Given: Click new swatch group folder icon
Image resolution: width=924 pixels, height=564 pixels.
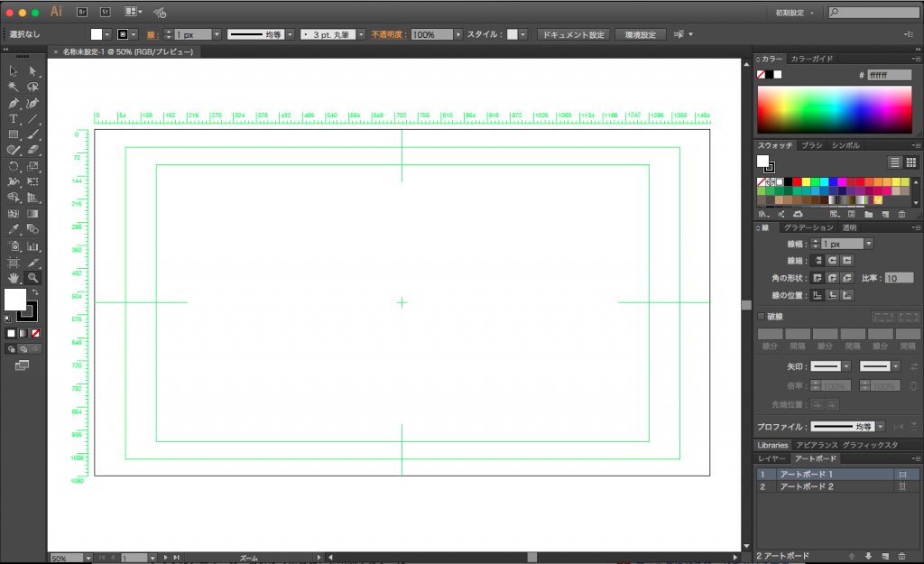Looking at the screenshot, I should pyautogui.click(x=869, y=214).
